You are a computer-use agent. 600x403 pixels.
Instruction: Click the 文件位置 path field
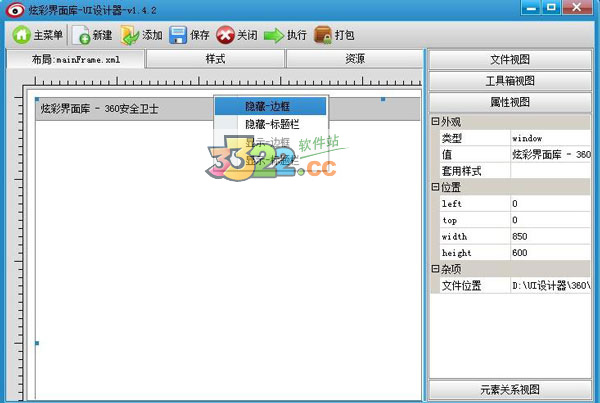pos(551,286)
